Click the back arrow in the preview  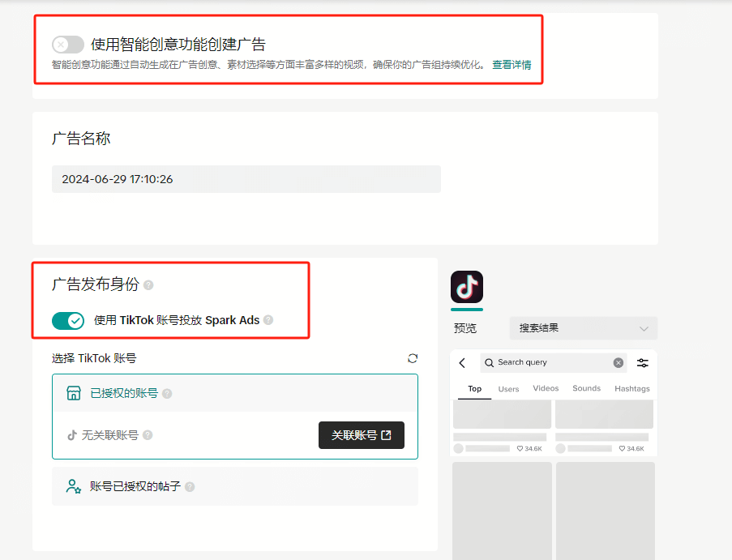[x=462, y=363]
